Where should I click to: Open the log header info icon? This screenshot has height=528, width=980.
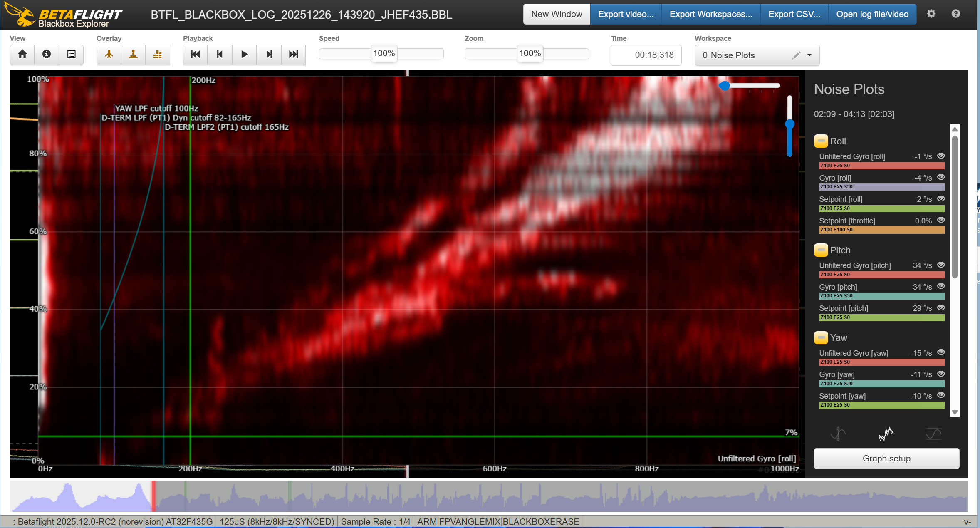click(x=47, y=55)
